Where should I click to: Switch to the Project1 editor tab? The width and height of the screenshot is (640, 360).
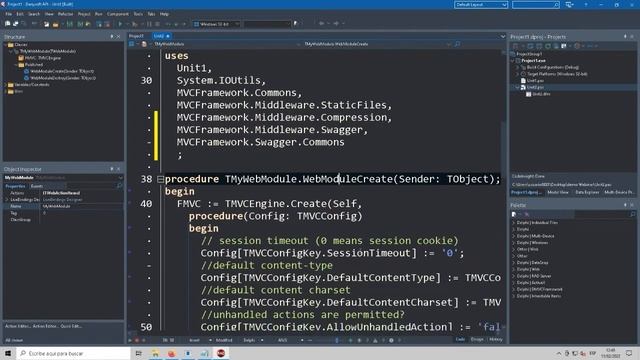click(x=136, y=36)
